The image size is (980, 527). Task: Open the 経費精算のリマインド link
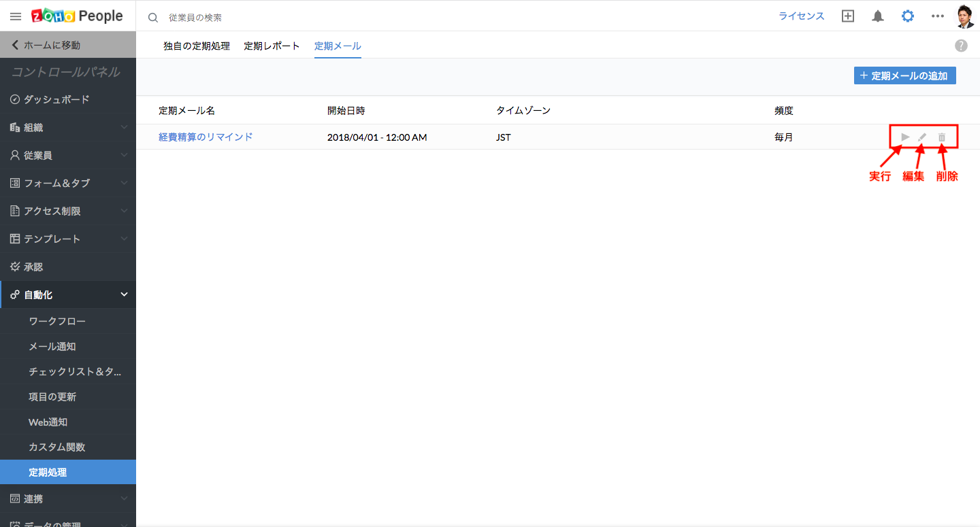click(x=206, y=137)
